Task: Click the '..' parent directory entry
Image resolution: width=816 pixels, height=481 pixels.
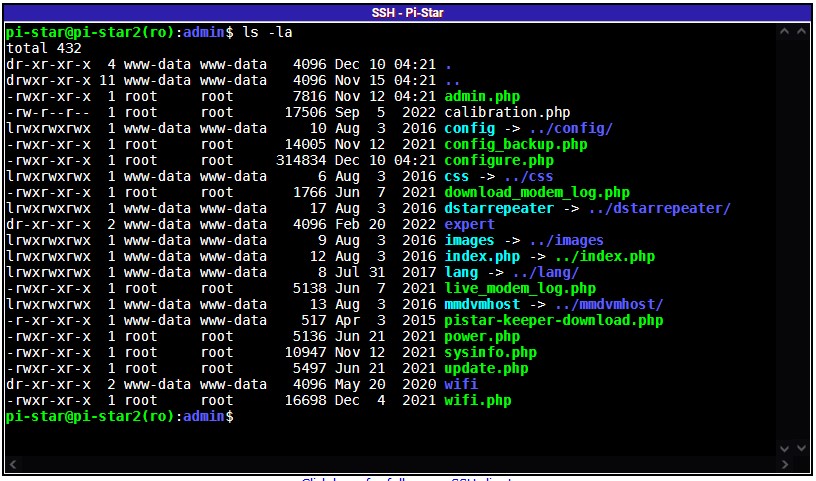Action: pyautogui.click(x=453, y=81)
